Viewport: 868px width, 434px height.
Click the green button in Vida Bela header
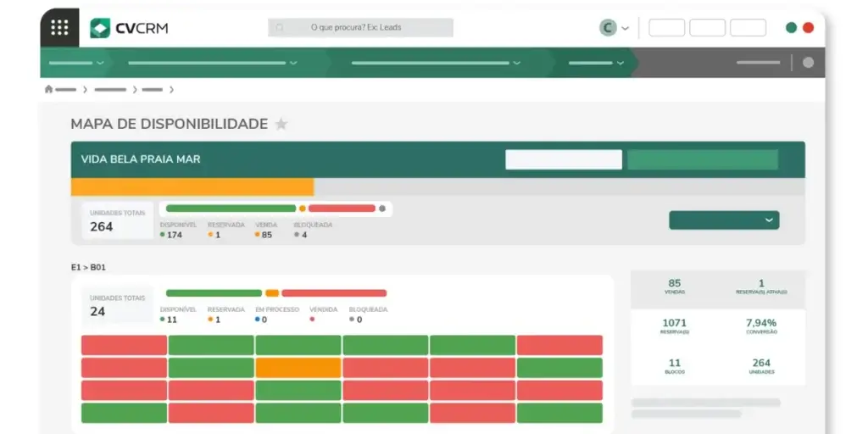click(x=702, y=159)
